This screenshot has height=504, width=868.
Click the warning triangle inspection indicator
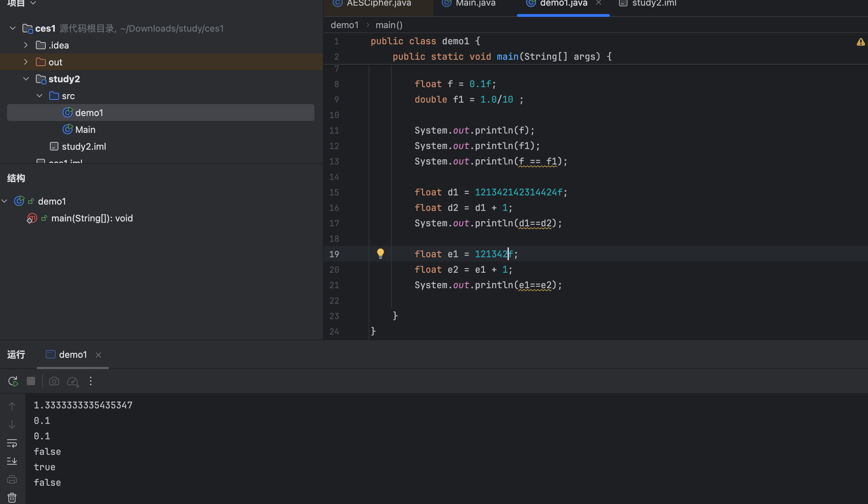click(x=860, y=42)
